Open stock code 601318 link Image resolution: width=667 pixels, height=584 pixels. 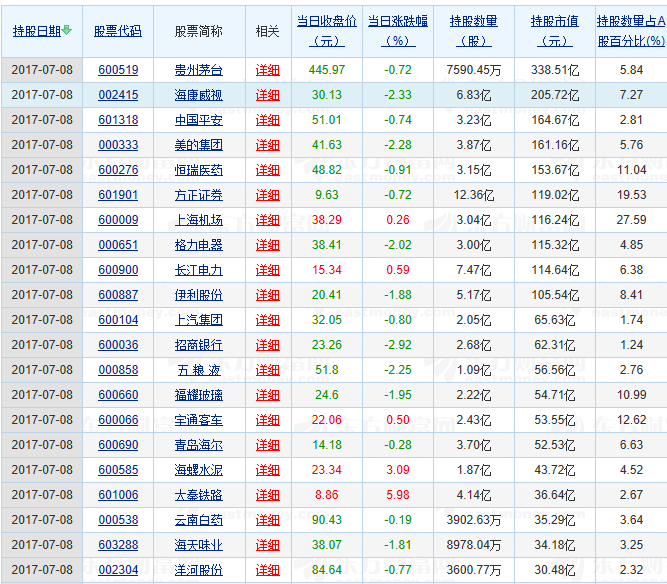pyautogui.click(x=118, y=120)
